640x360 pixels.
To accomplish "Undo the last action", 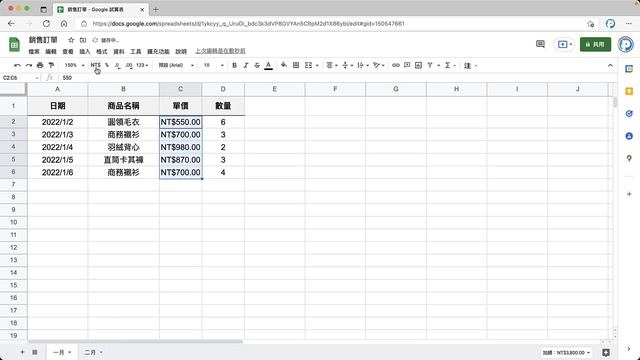I will pos(17,65).
